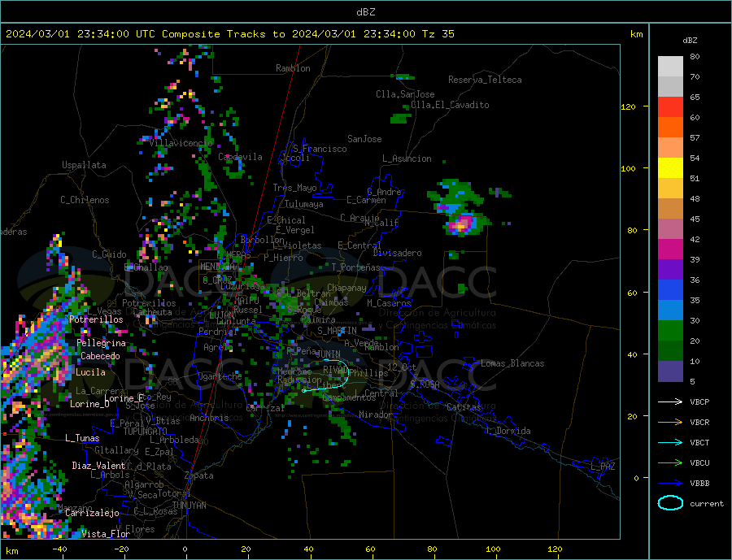Click the Capdevila place label
732x560 pixels.
pyautogui.click(x=240, y=157)
